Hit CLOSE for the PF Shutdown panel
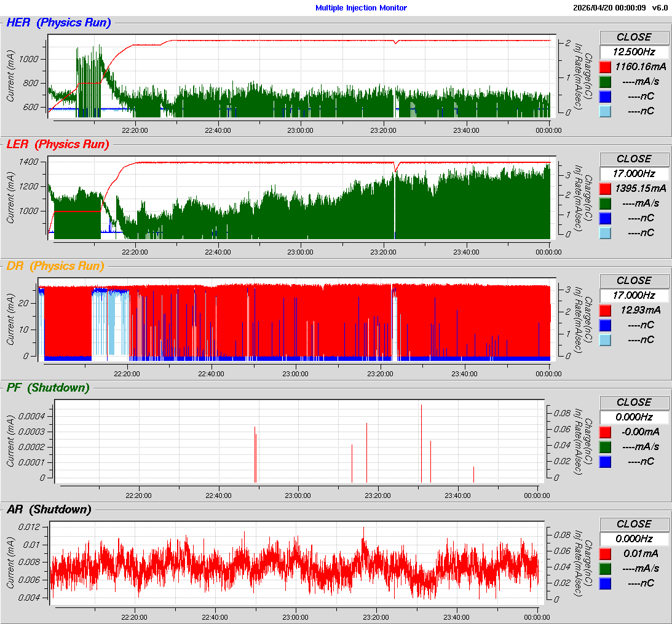The height and width of the screenshot is (624, 672). tap(634, 402)
